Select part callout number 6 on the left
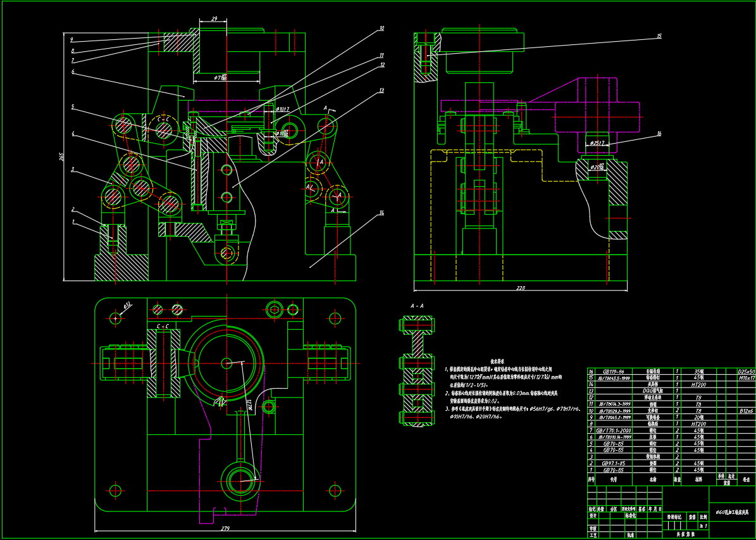This screenshot has height=540, width=756. [73, 72]
